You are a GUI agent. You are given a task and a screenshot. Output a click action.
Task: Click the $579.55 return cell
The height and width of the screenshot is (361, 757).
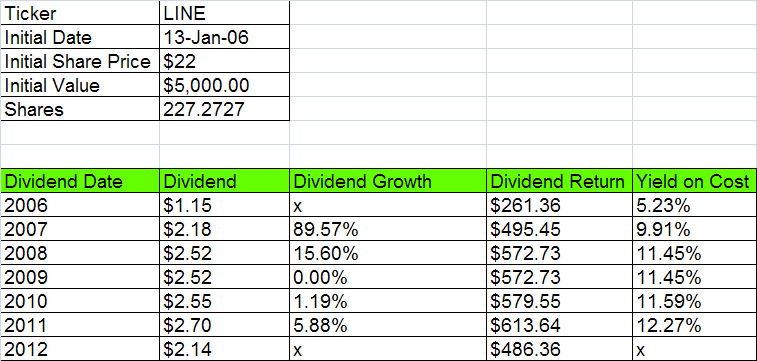(x=560, y=301)
